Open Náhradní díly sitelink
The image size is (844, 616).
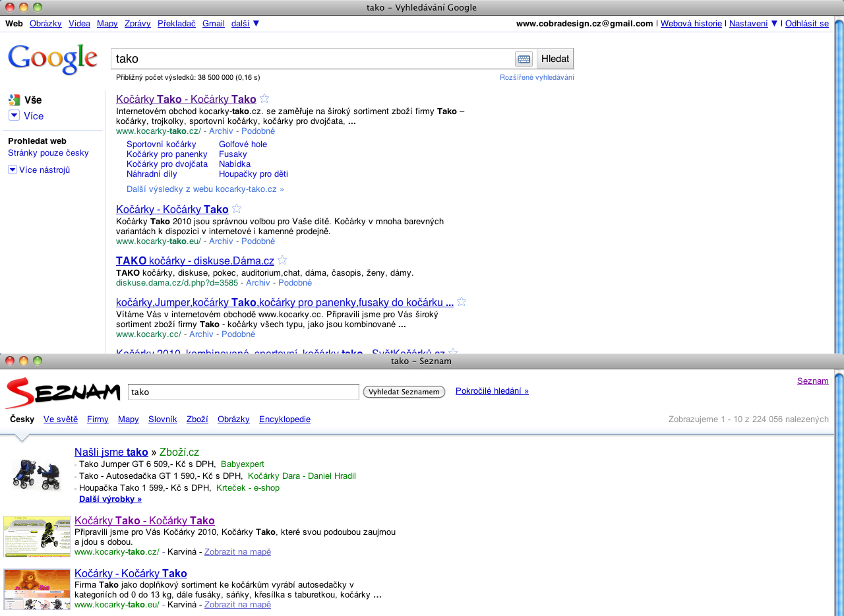tap(152, 173)
